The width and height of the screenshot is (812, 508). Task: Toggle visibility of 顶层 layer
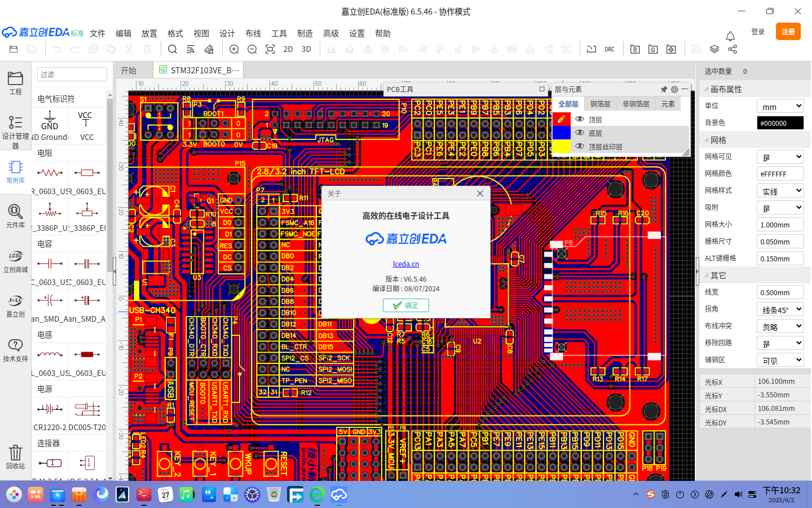(x=580, y=119)
